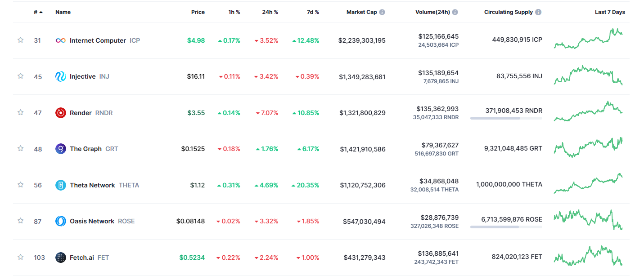Toggle the watchlist star for Render

(x=20, y=112)
